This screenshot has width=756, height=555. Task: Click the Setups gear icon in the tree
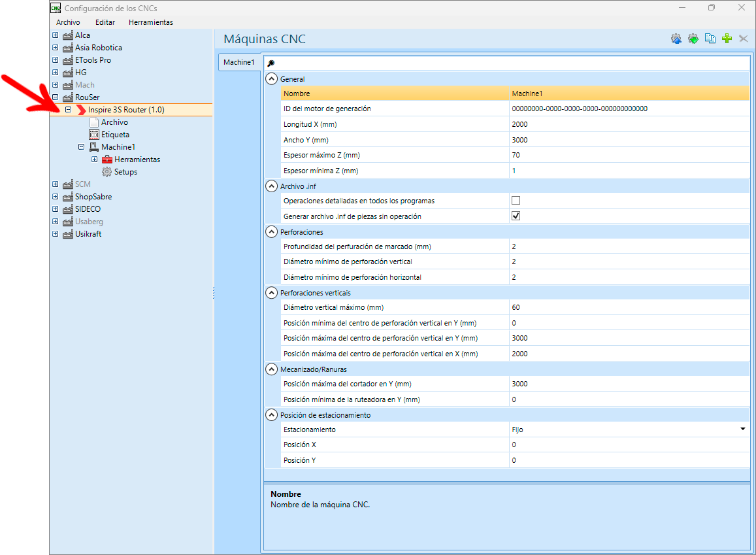pyautogui.click(x=107, y=172)
